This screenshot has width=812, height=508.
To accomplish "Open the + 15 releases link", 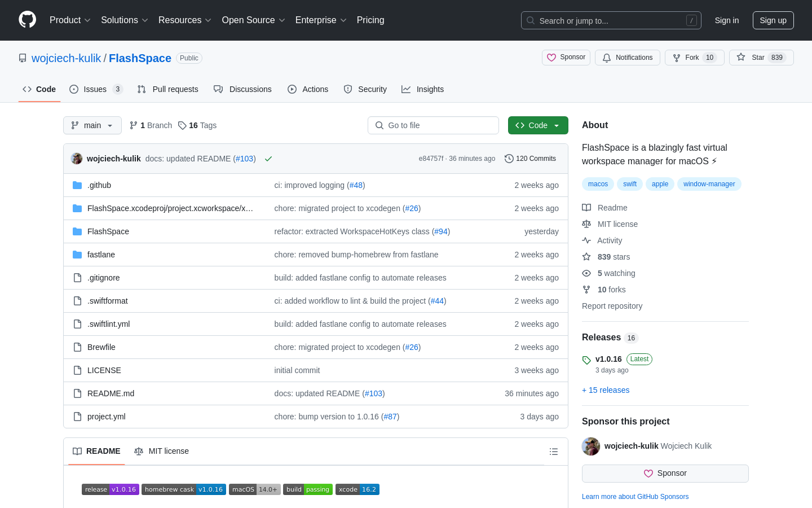I will [x=606, y=390].
